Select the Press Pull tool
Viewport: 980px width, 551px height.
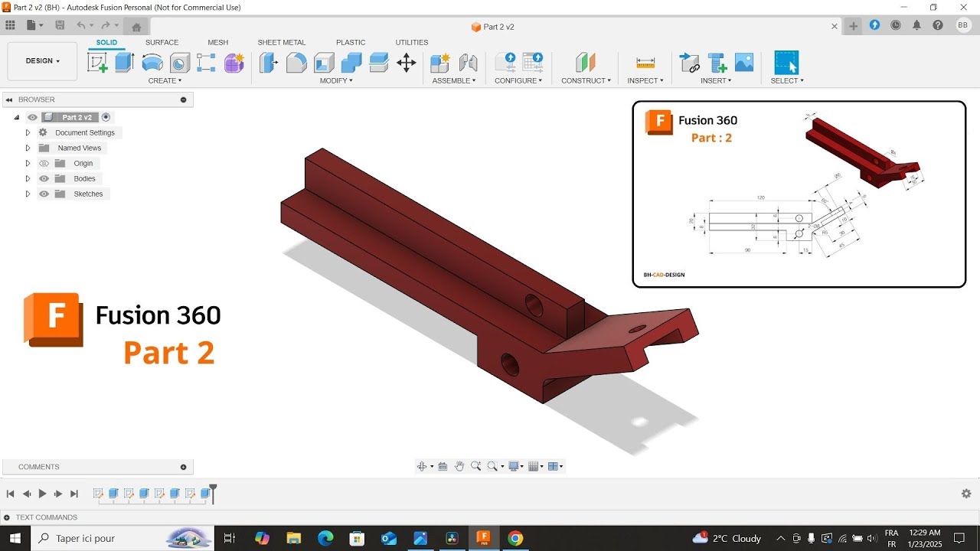(x=269, y=63)
